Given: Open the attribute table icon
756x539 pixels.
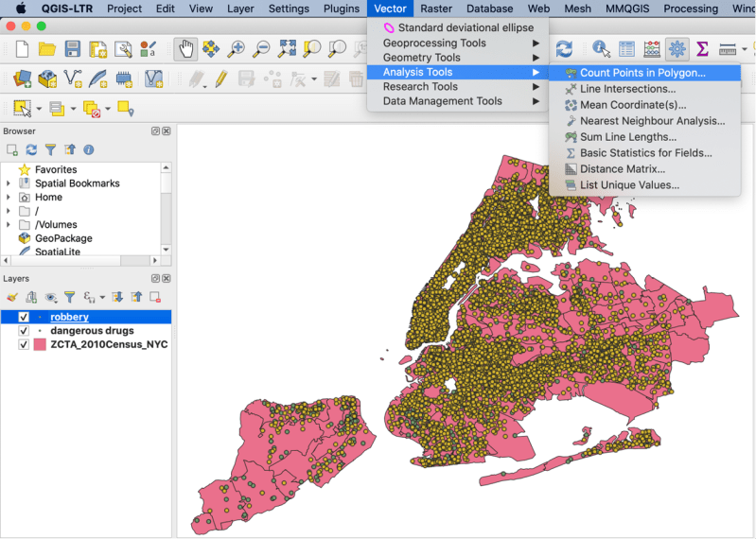Looking at the screenshot, I should pos(626,49).
